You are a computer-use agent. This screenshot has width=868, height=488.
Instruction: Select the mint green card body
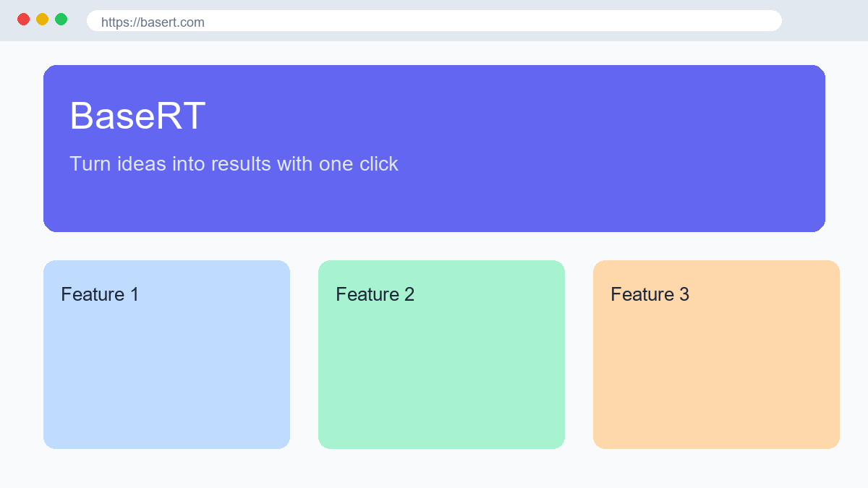[441, 376]
